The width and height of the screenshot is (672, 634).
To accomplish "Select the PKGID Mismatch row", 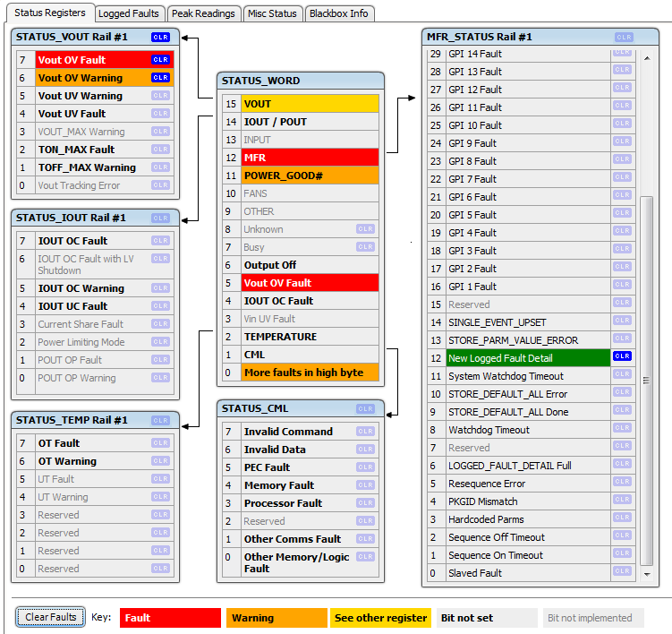I will click(532, 501).
